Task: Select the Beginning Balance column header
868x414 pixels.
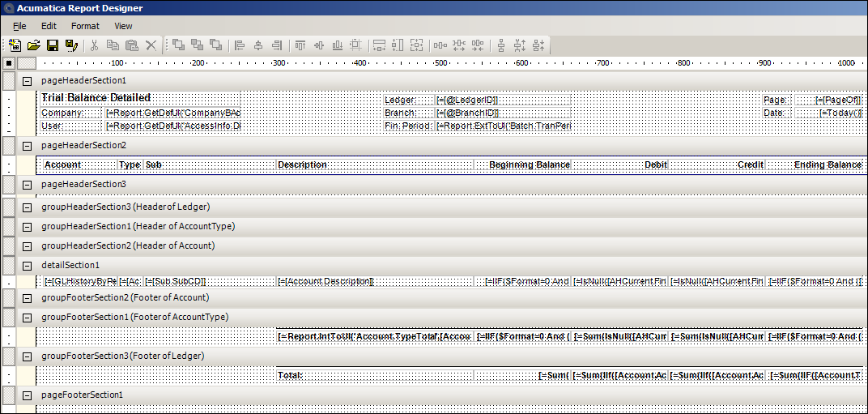Action: coord(529,165)
